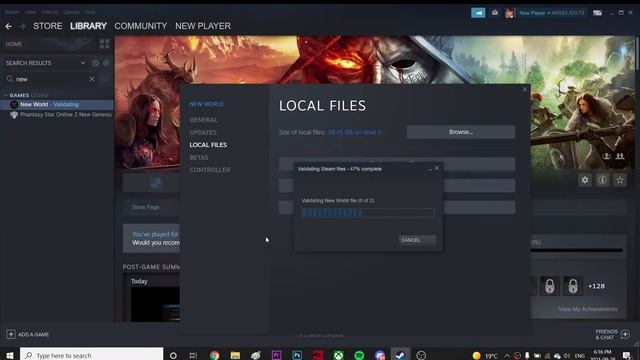Open Spotify from the taskbar
Image resolution: width=640 pixels, height=360 pixels.
(x=359, y=355)
